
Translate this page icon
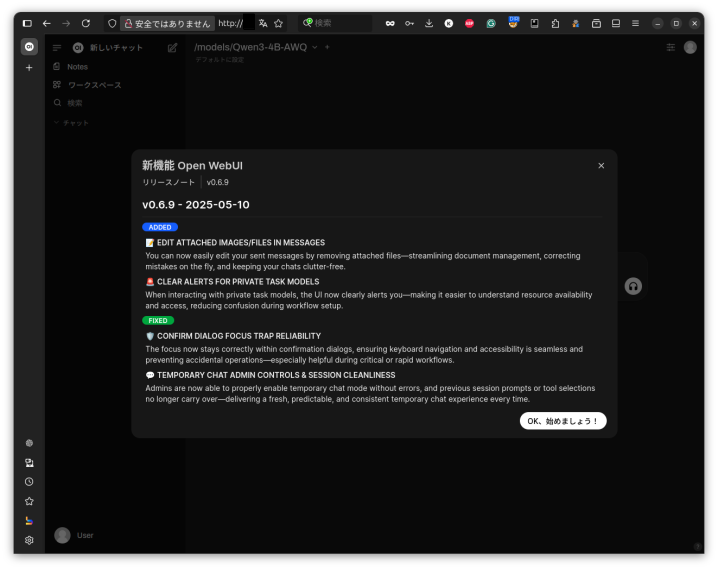click(263, 23)
